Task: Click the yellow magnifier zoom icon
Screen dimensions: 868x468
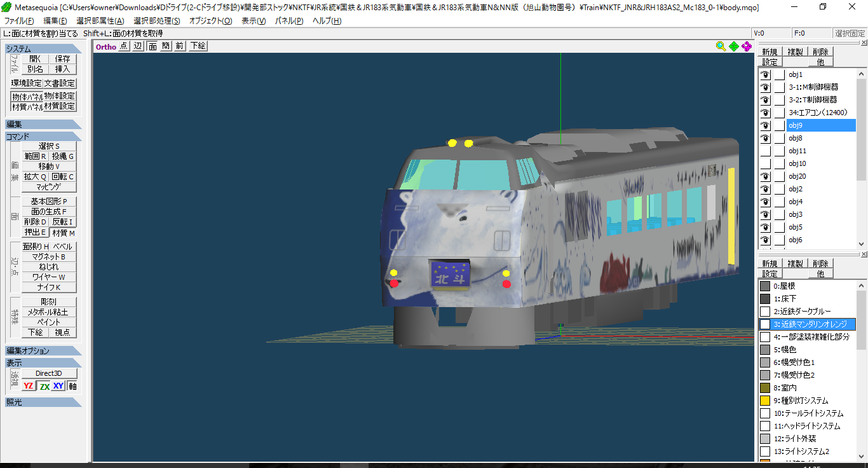Action: [x=721, y=46]
